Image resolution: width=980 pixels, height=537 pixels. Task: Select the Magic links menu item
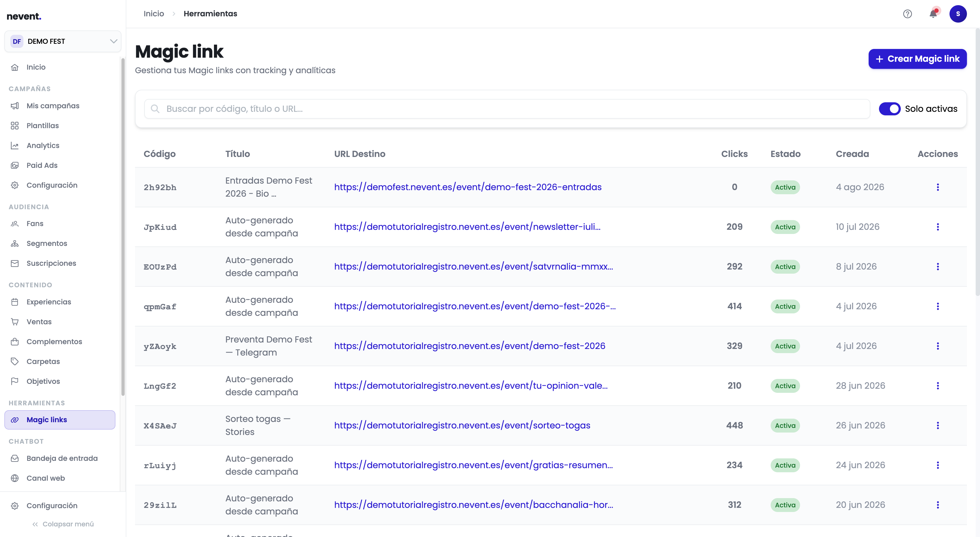[x=60, y=420]
